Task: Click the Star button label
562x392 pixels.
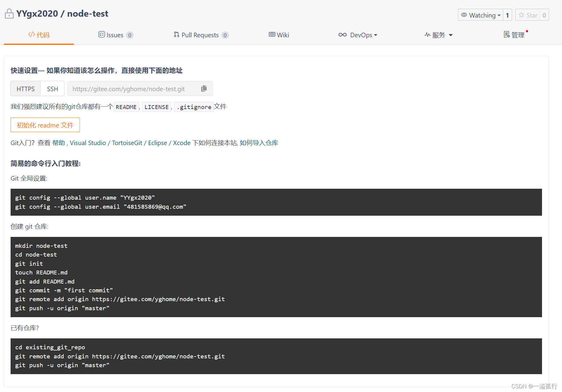Action: tap(532, 15)
